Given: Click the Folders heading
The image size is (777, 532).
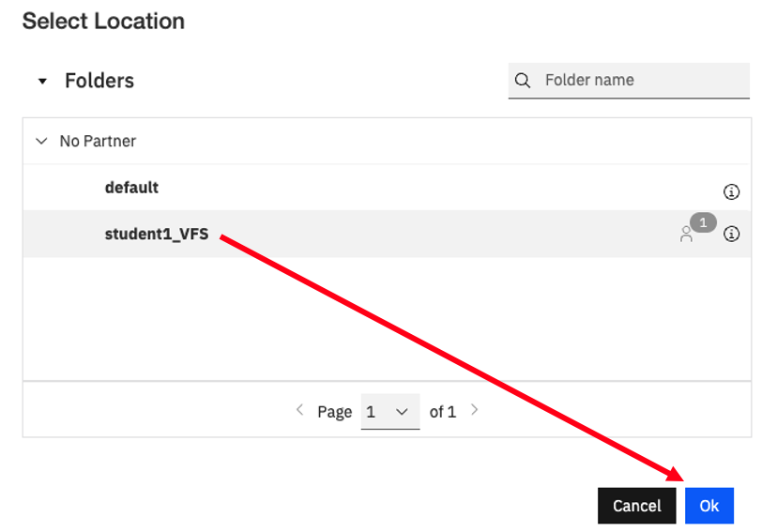Looking at the screenshot, I should 99,81.
